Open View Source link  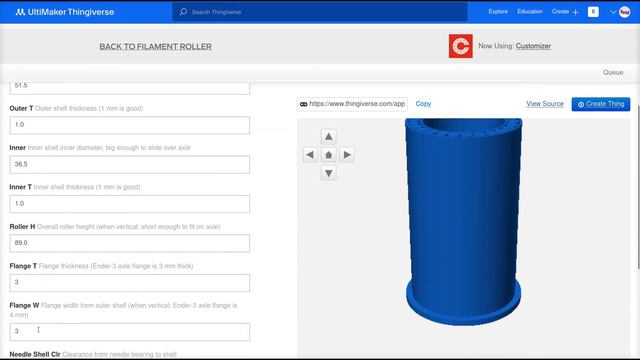545,104
